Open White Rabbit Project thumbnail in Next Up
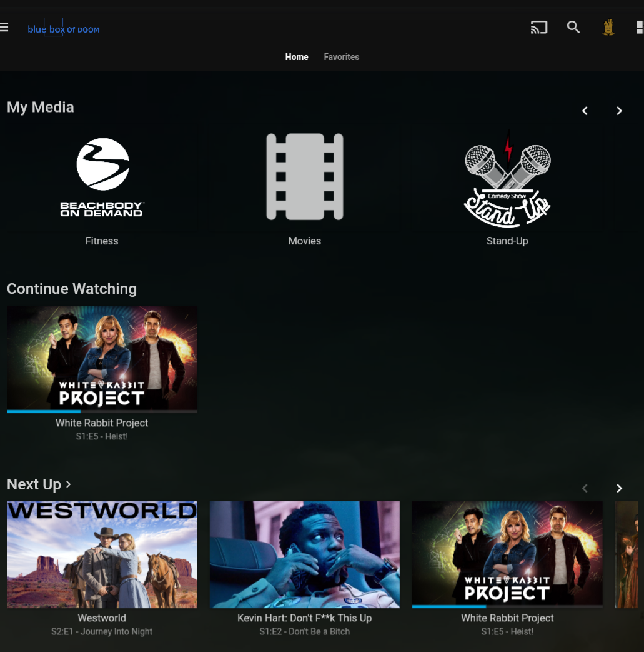Image resolution: width=644 pixels, height=652 pixels. 507,553
